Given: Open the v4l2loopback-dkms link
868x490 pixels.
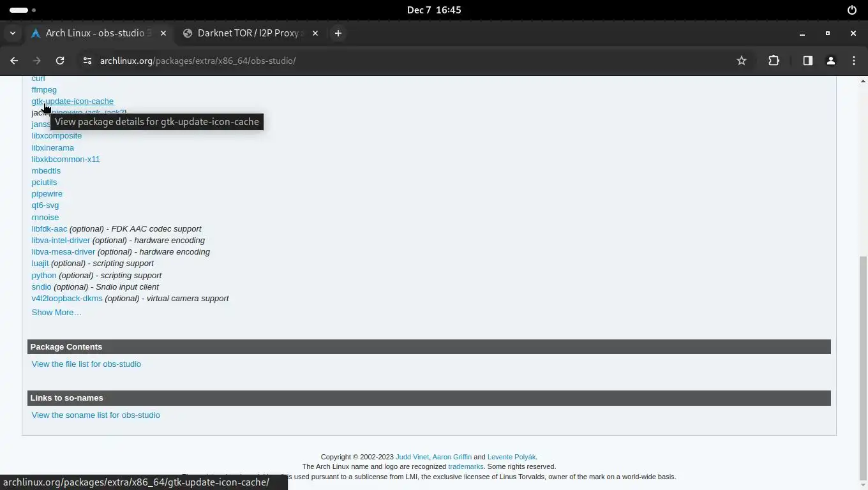Looking at the screenshot, I should 67,299.
